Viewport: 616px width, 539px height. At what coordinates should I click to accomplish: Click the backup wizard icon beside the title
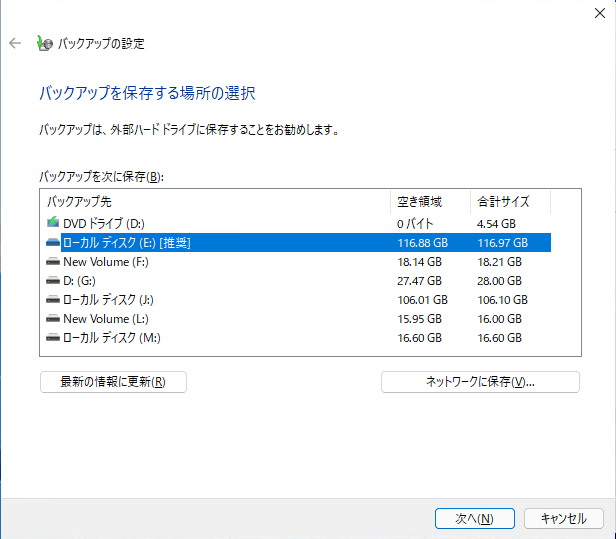click(x=43, y=43)
